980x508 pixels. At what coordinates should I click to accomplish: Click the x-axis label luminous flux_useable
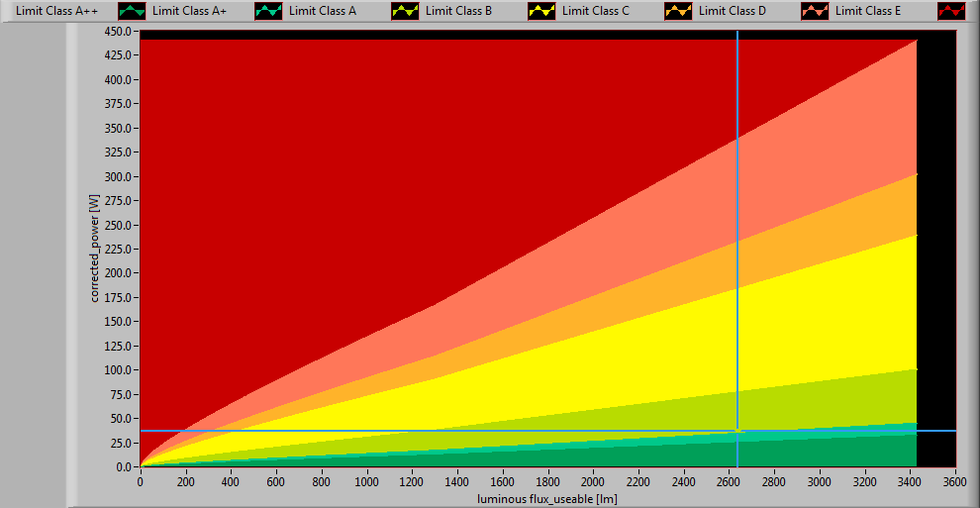click(547, 498)
